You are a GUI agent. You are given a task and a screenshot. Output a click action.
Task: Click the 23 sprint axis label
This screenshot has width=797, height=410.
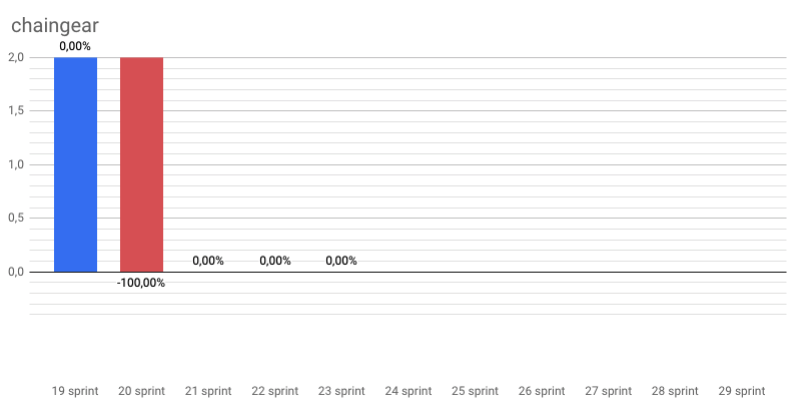coord(342,391)
